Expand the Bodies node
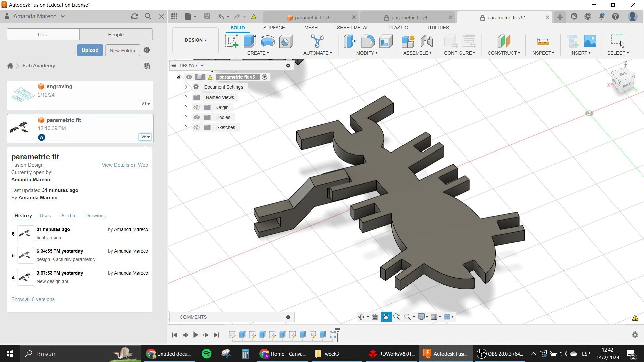 tap(186, 117)
